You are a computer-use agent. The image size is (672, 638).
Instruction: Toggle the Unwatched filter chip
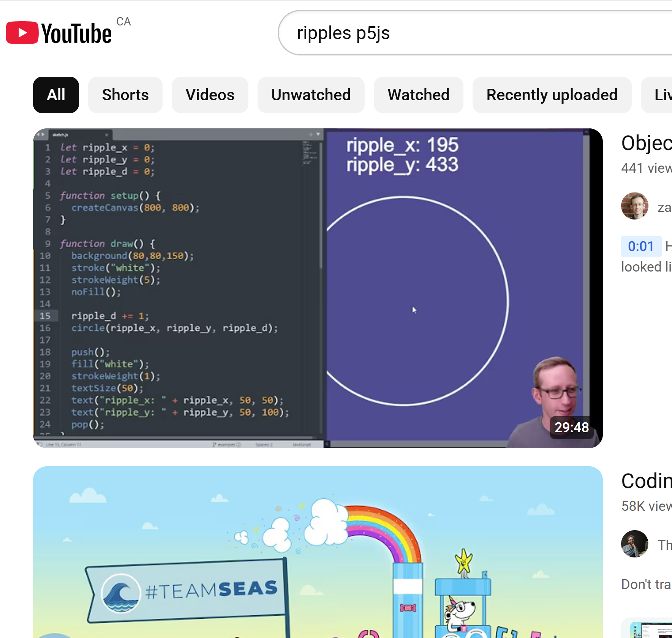(310, 95)
